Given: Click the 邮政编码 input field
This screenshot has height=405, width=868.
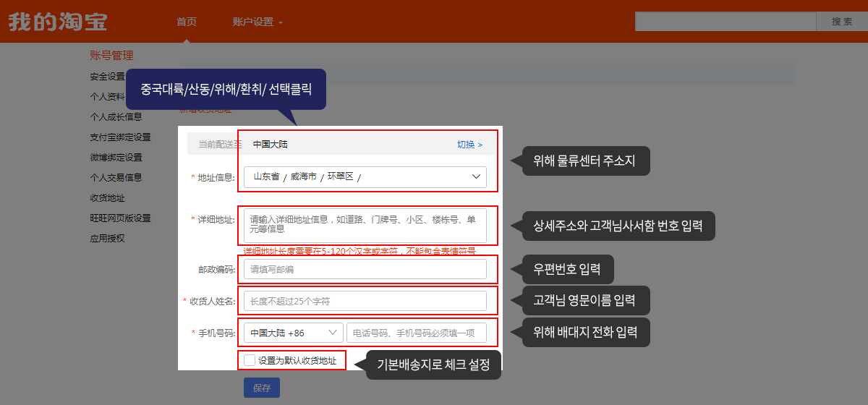Looking at the screenshot, I should [365, 269].
